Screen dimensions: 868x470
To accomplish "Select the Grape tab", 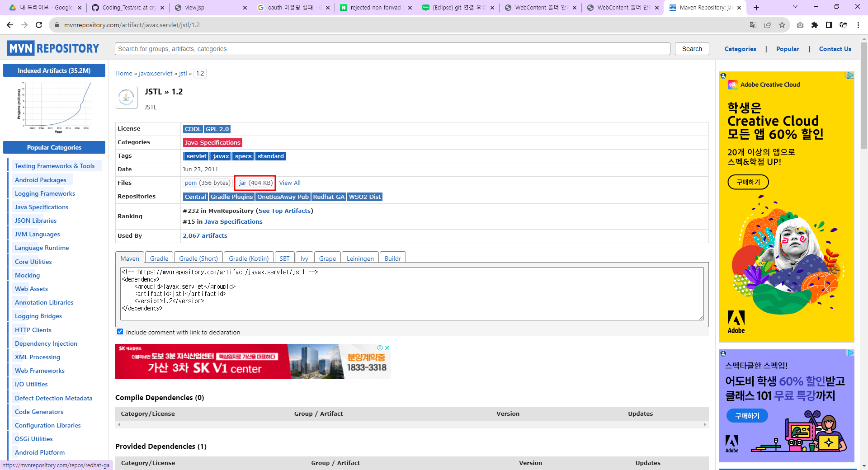I will coord(327,258).
